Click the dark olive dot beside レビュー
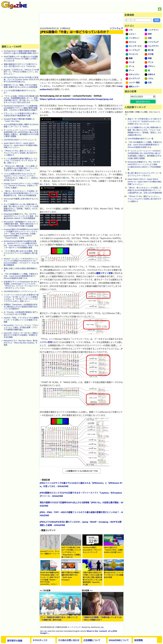 127,34
